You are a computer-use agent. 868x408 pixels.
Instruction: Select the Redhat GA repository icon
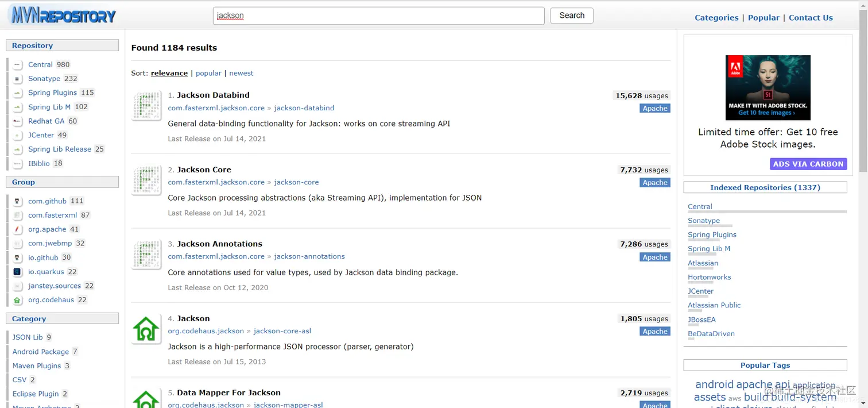(18, 121)
